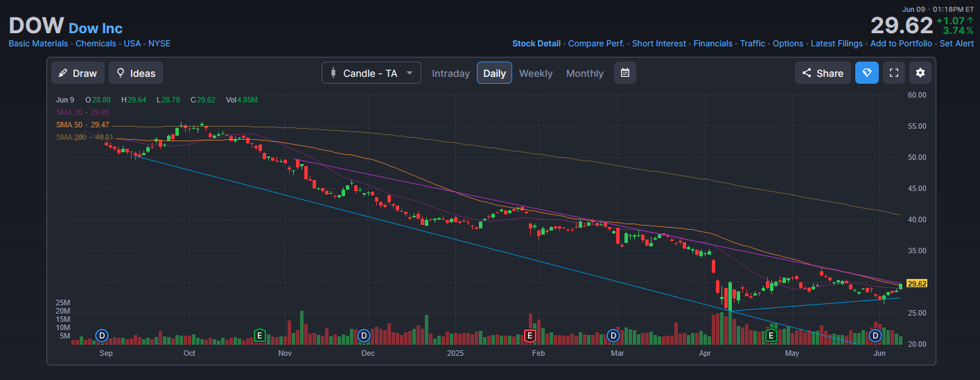The height and width of the screenshot is (380, 980).
Task: Open the Basic Materials sector link
Action: (38, 44)
